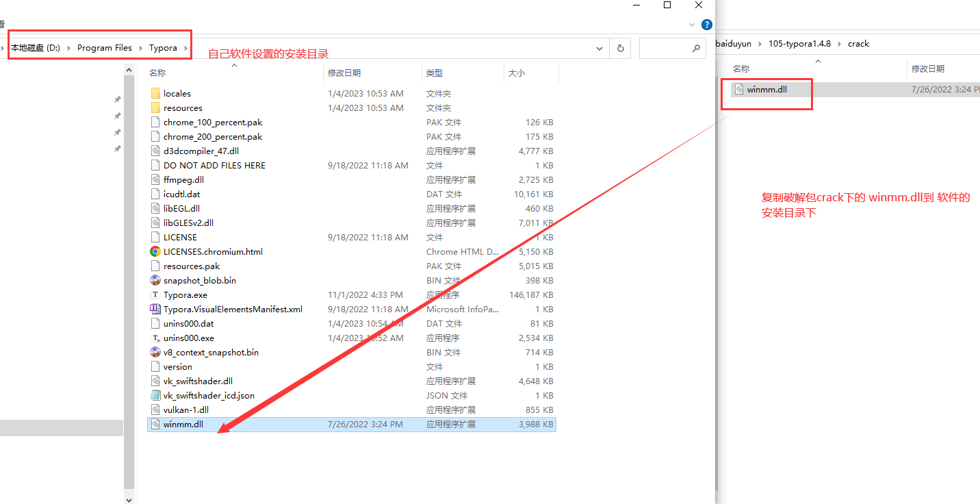Select the unins000.exe uninstaller icon

(x=155, y=338)
